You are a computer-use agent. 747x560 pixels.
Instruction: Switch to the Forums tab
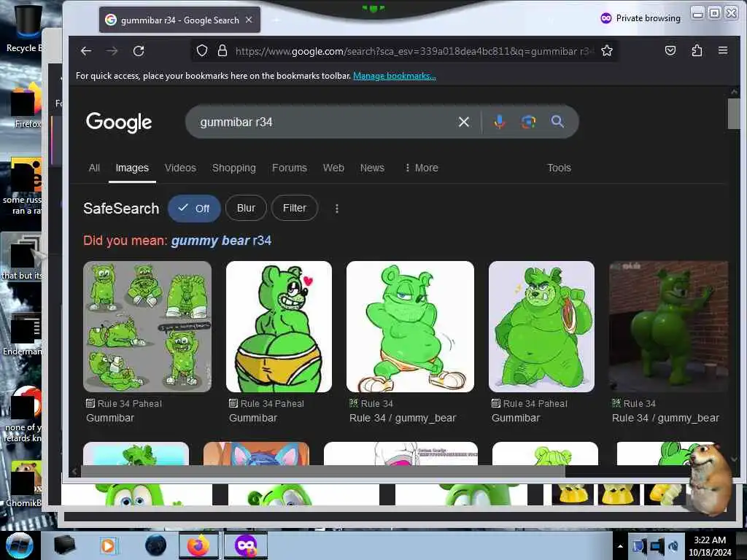tap(289, 168)
